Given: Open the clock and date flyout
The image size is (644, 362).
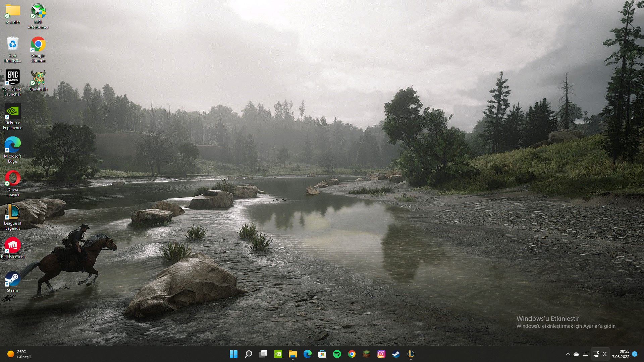Looking at the screenshot, I should coord(621,354).
